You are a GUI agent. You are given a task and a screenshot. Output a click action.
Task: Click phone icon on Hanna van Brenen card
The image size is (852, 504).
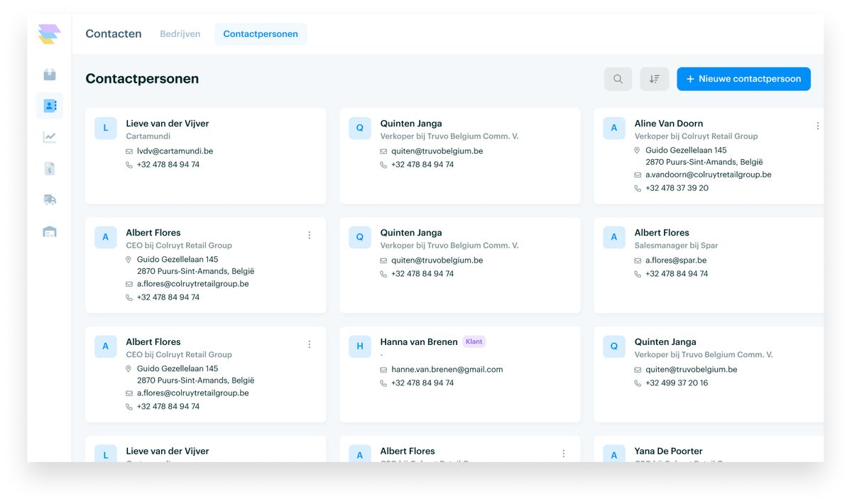pyautogui.click(x=383, y=383)
